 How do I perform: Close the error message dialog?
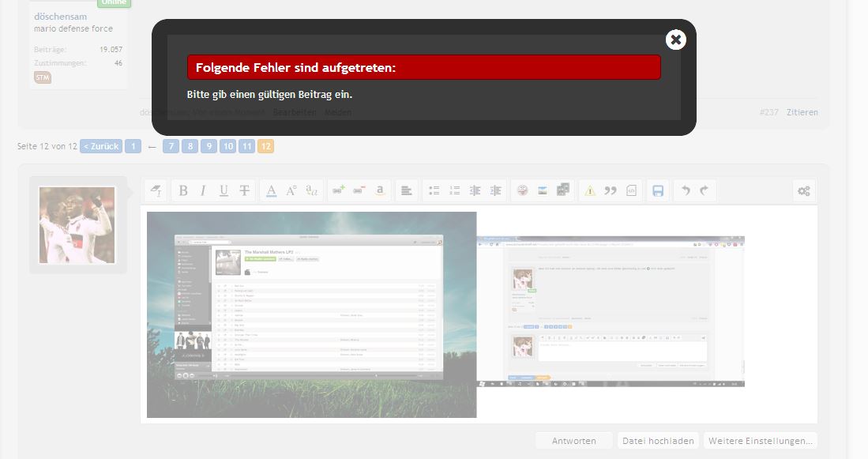(x=675, y=40)
